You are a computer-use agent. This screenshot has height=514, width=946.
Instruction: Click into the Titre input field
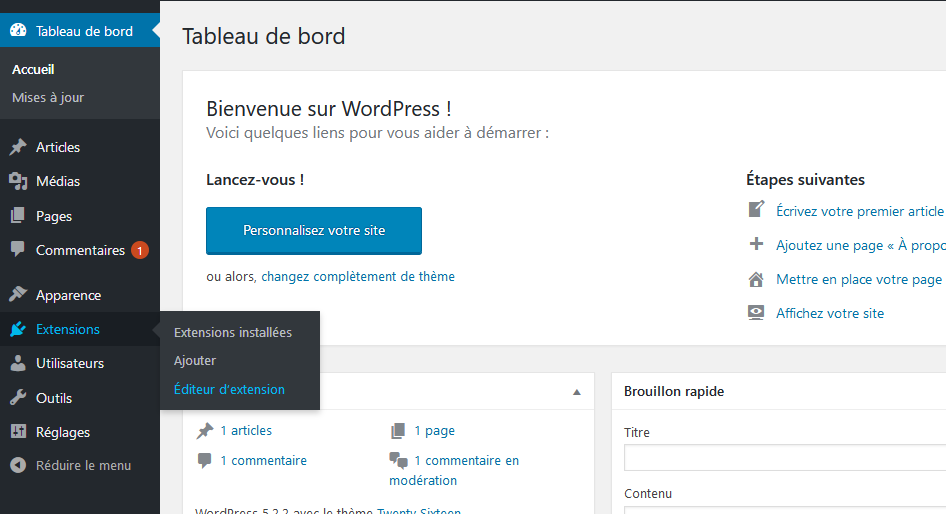785,458
